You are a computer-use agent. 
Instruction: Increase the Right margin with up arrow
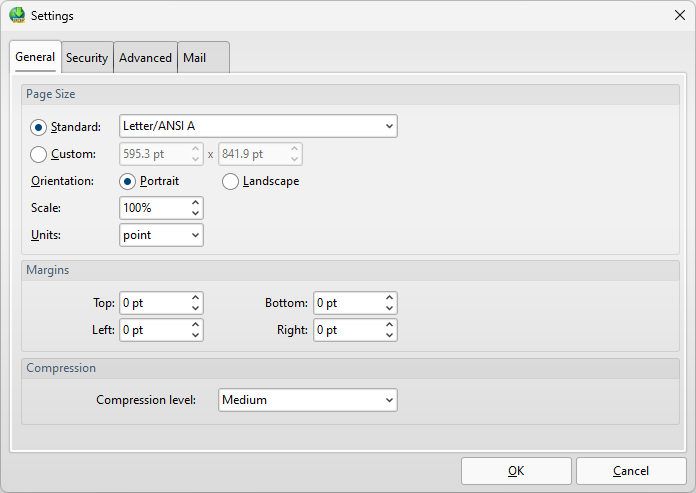(x=389, y=325)
